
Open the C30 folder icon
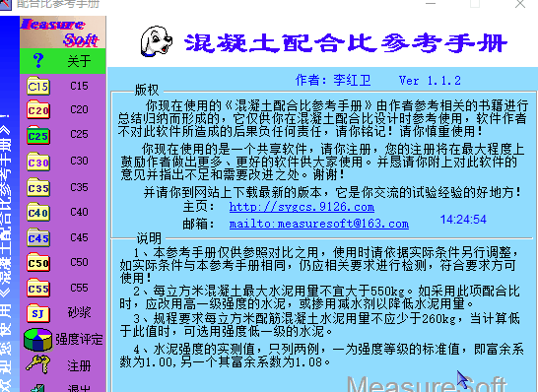[38, 162]
